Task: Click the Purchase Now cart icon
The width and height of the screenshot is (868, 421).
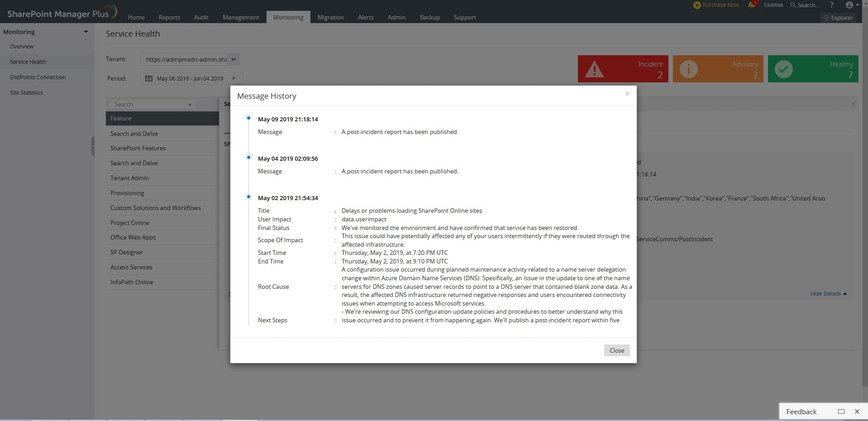Action: pos(697,5)
